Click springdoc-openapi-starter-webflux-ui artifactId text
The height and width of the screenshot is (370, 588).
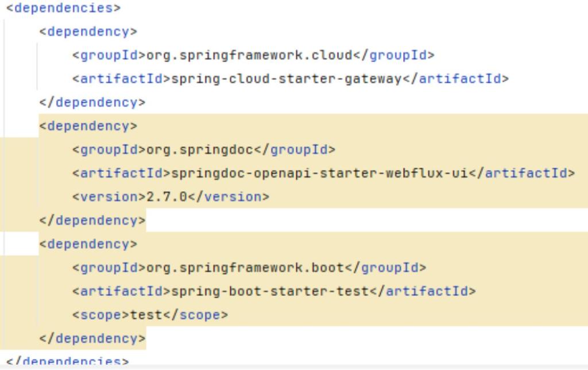[x=319, y=173]
